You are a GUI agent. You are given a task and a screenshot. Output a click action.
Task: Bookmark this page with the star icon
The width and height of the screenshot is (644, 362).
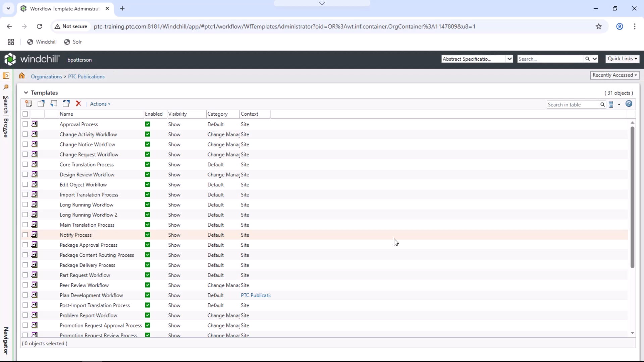pyautogui.click(x=599, y=26)
